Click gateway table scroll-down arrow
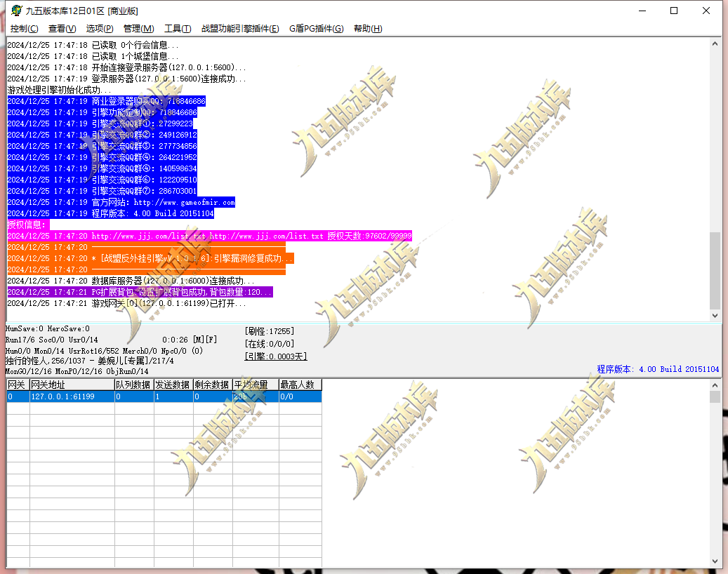Viewport: 728px width, 574px height. [x=715, y=561]
